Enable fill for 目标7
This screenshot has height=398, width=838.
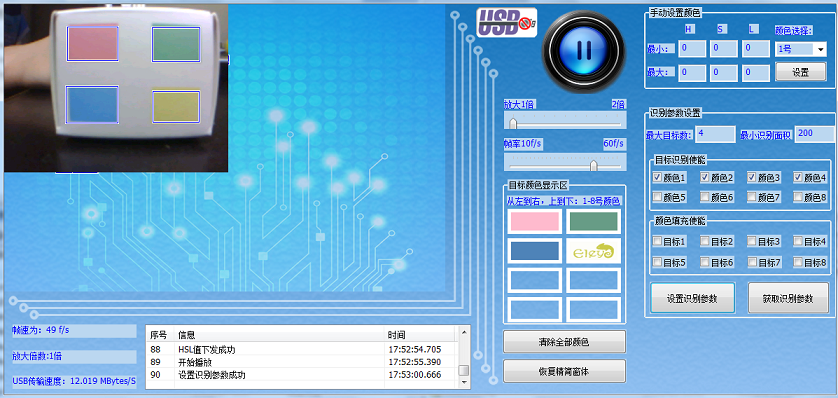751,262
